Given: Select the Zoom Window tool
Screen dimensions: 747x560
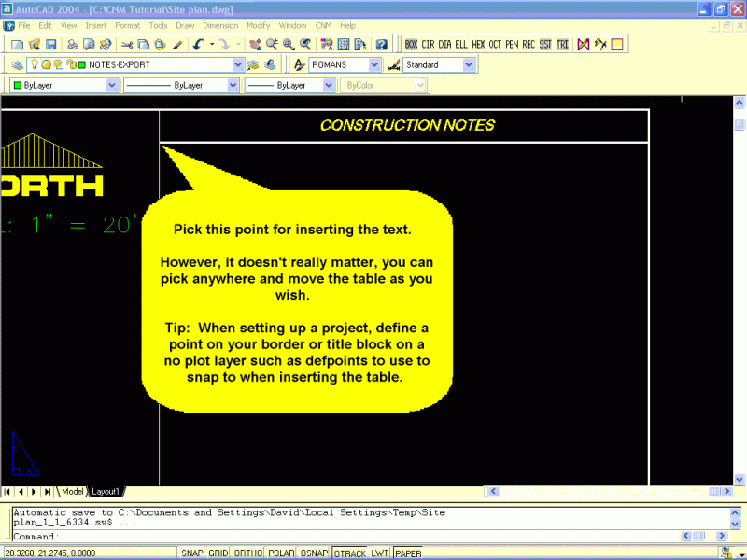Looking at the screenshot, I should point(287,44).
